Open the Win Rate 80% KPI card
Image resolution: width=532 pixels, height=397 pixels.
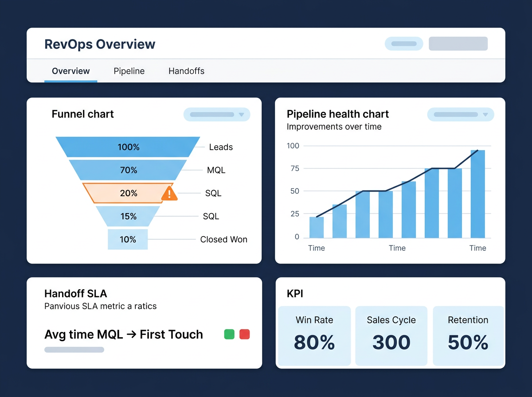(x=314, y=336)
